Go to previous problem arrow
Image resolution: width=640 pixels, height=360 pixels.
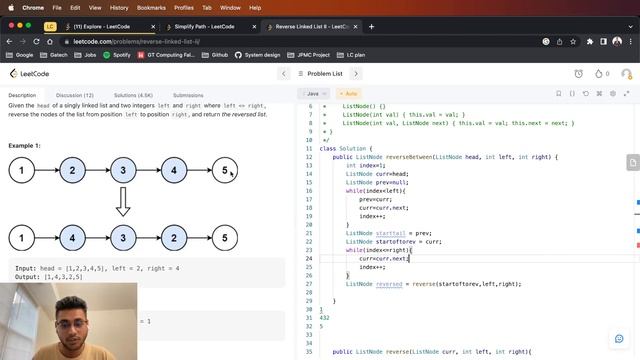pyautogui.click(x=284, y=73)
